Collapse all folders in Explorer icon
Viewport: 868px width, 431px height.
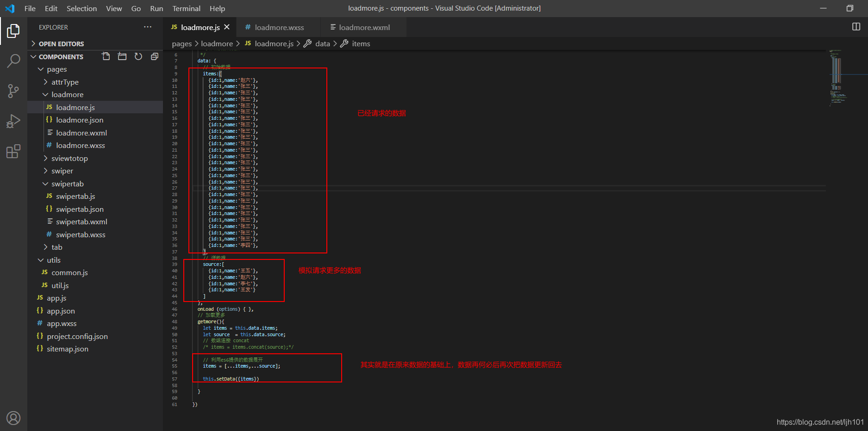click(155, 56)
